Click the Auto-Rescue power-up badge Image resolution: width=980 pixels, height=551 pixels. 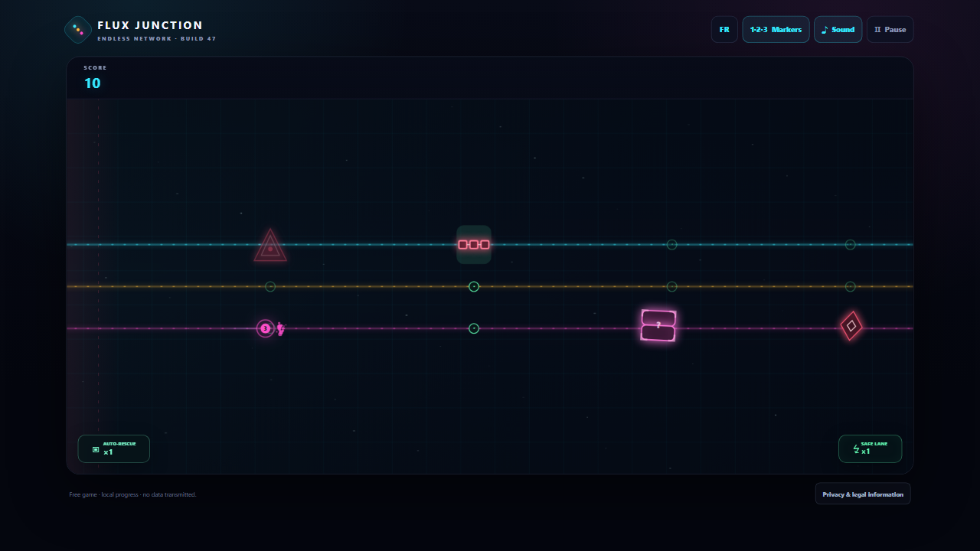(113, 449)
